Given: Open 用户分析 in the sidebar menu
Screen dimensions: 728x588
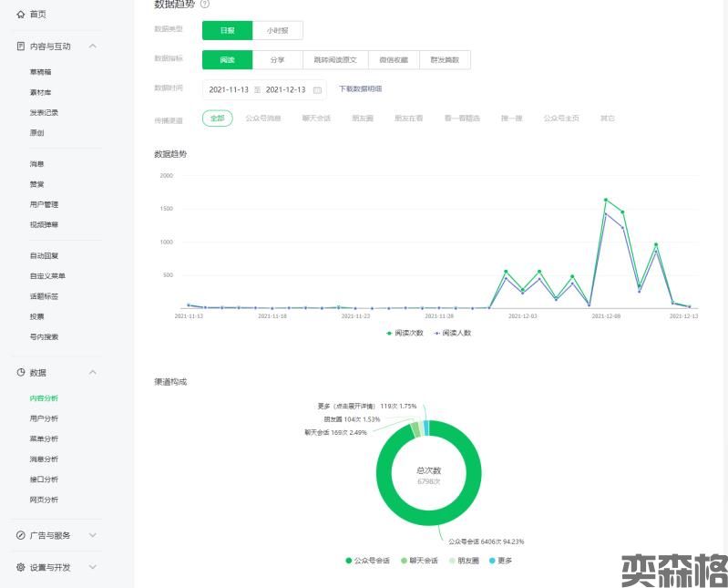Looking at the screenshot, I should coord(44,418).
